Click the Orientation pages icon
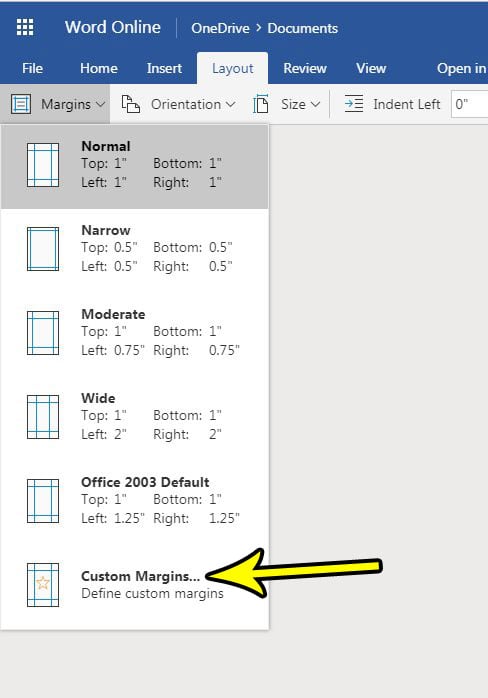 click(131, 104)
